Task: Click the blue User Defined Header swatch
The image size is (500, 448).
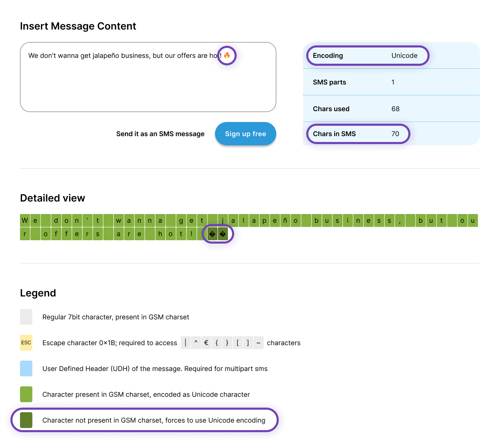Action: (26, 368)
